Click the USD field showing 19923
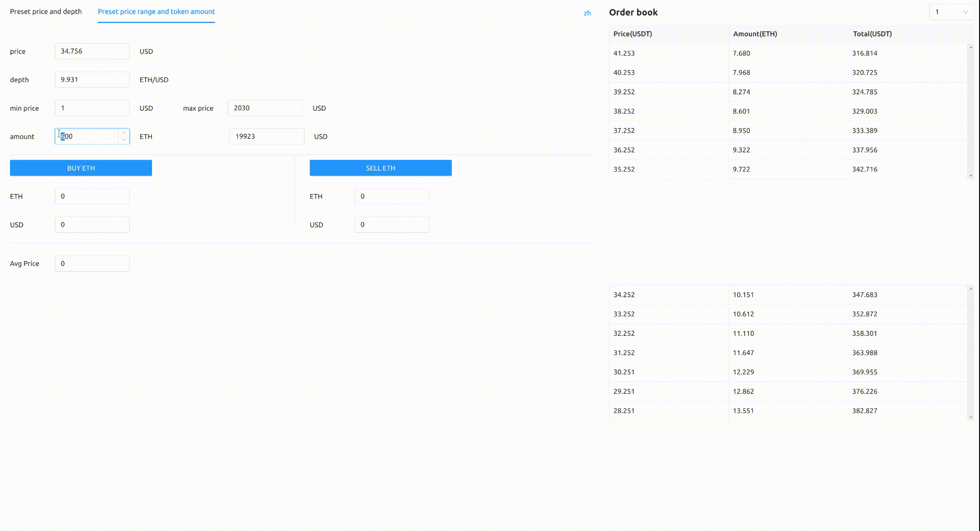The image size is (980, 531). pyautogui.click(x=266, y=136)
